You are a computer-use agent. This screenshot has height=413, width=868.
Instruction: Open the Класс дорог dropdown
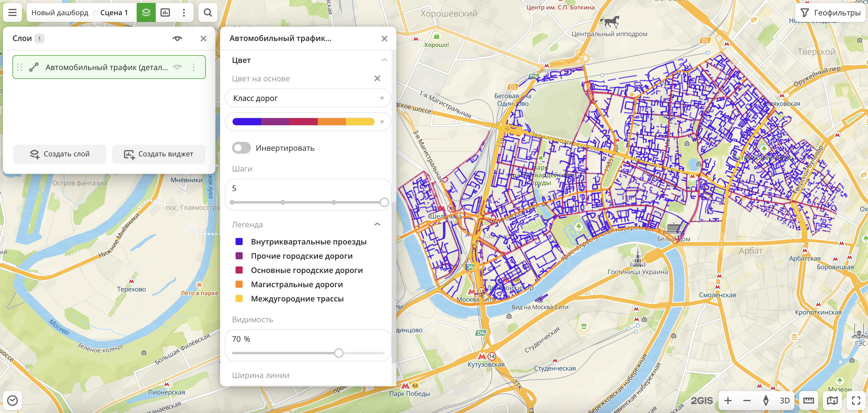click(x=308, y=98)
